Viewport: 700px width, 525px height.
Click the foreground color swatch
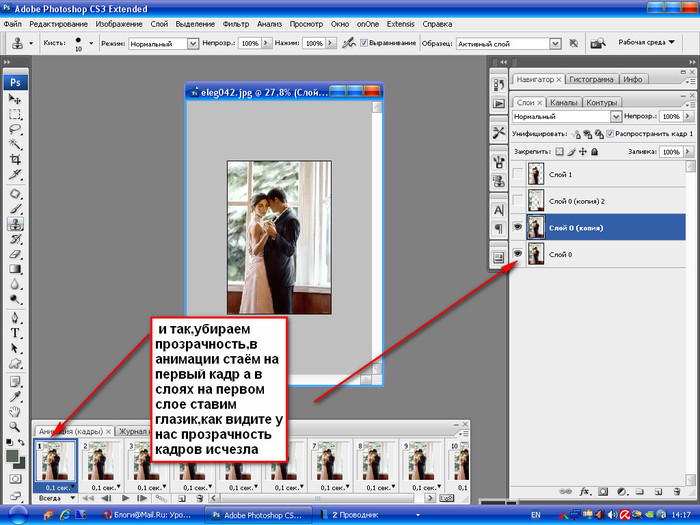12,455
